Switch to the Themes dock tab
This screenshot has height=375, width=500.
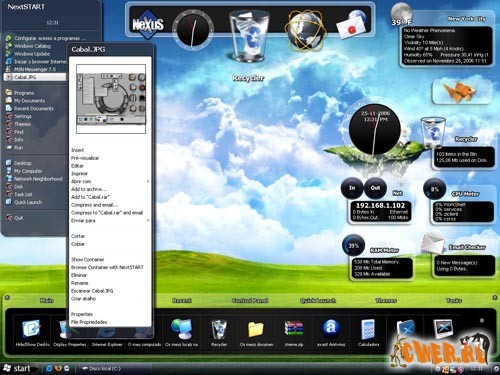[386, 300]
